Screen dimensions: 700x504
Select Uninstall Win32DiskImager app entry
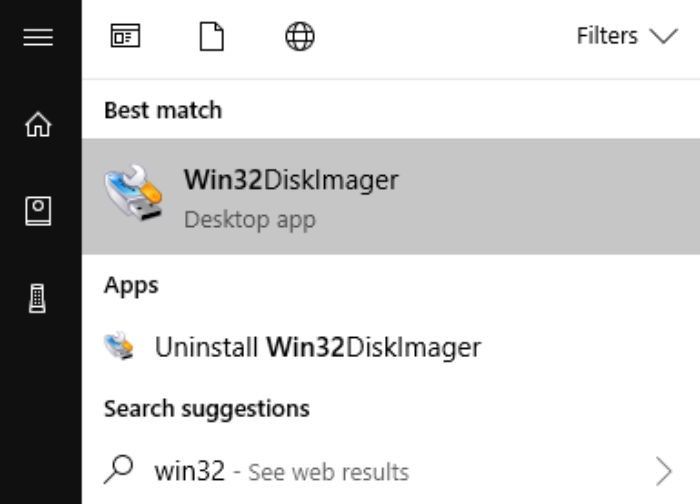point(317,347)
